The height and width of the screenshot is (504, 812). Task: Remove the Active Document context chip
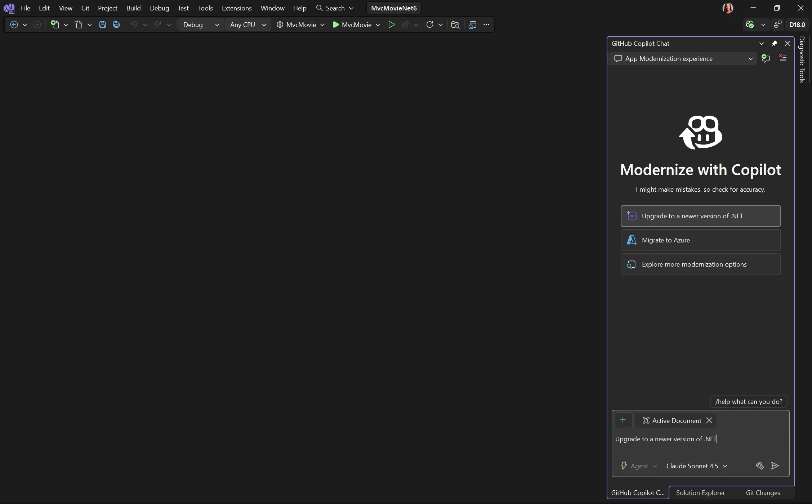709,420
